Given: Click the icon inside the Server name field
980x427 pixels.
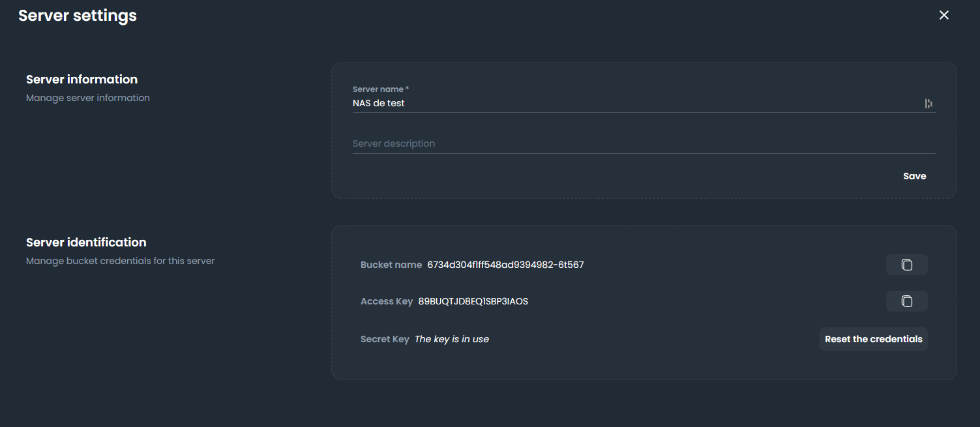Looking at the screenshot, I should point(928,103).
